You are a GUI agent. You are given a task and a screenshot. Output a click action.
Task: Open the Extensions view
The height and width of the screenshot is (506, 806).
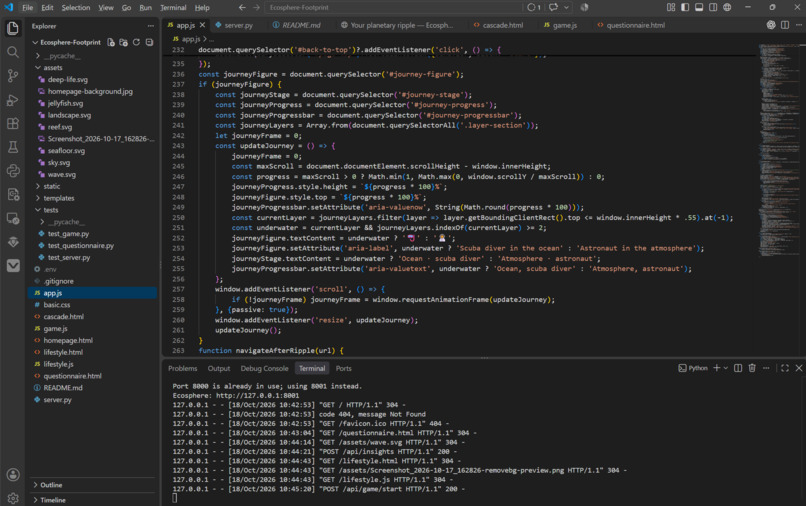coord(13,123)
